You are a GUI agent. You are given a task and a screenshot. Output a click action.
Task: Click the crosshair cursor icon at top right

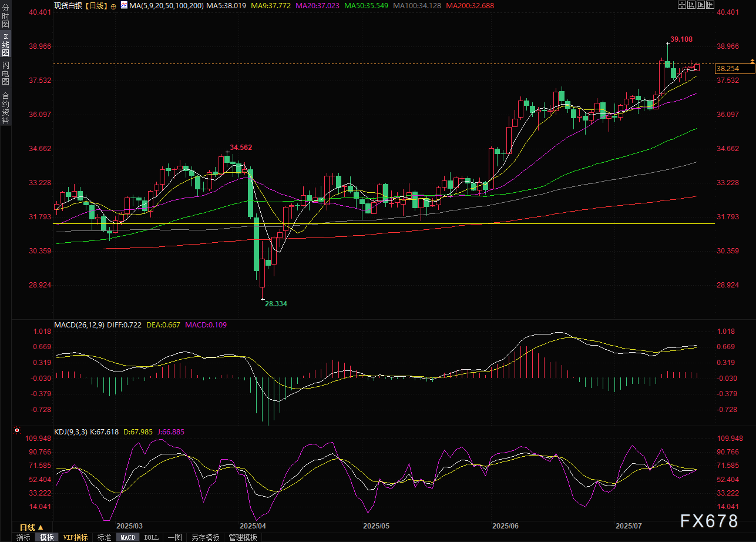[x=681, y=5]
